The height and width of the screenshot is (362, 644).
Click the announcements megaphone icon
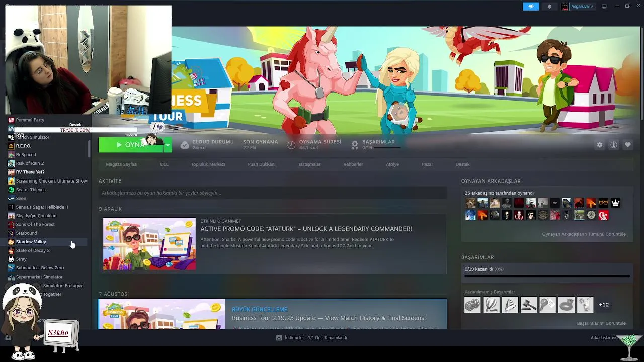531,6
